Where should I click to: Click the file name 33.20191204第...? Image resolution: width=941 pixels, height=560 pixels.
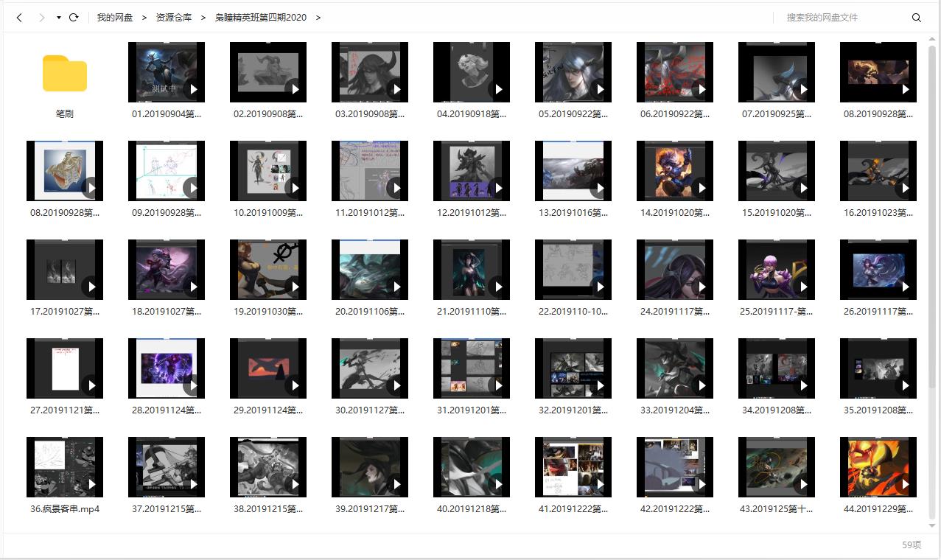pyautogui.click(x=675, y=410)
